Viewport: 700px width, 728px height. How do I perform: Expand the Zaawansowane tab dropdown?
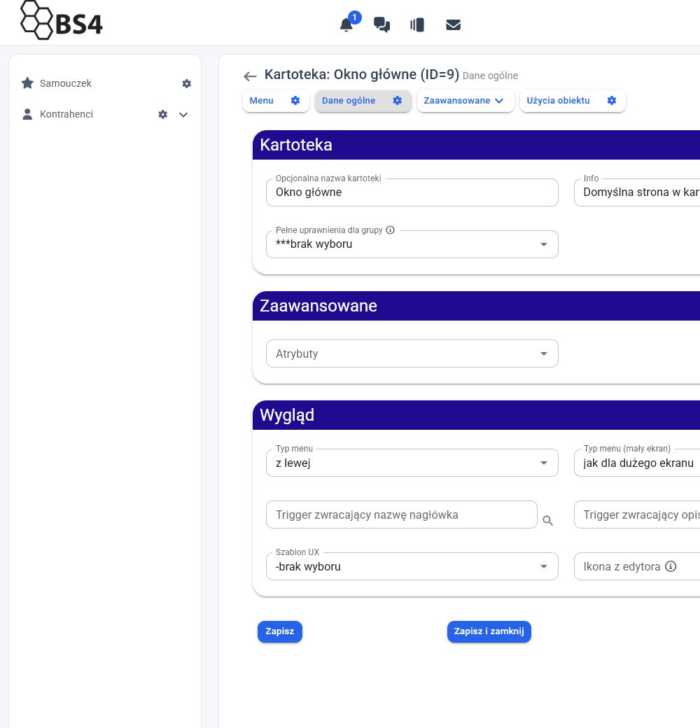pyautogui.click(x=465, y=101)
